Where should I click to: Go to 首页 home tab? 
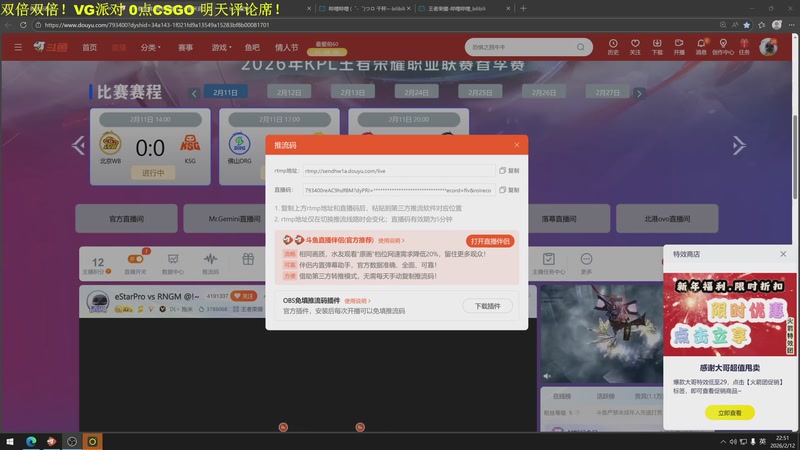click(89, 47)
